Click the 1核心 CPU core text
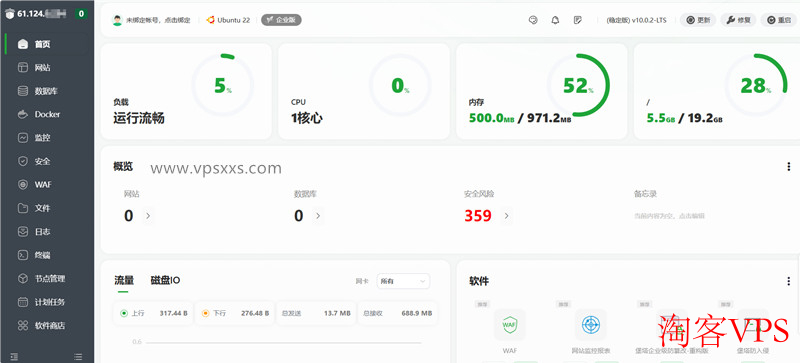Viewport: 800px width, 363px height. coord(307,118)
